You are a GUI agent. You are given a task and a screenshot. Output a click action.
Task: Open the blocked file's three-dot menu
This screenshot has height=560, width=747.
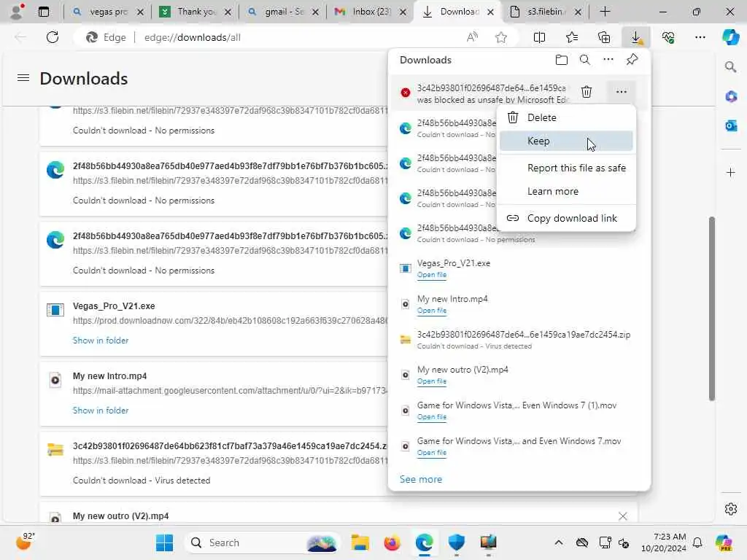click(x=622, y=92)
